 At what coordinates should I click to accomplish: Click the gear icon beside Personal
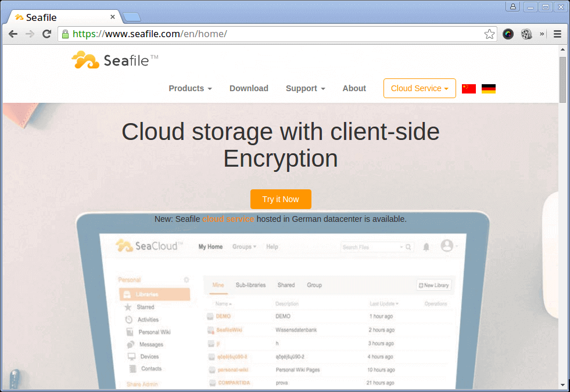point(186,280)
